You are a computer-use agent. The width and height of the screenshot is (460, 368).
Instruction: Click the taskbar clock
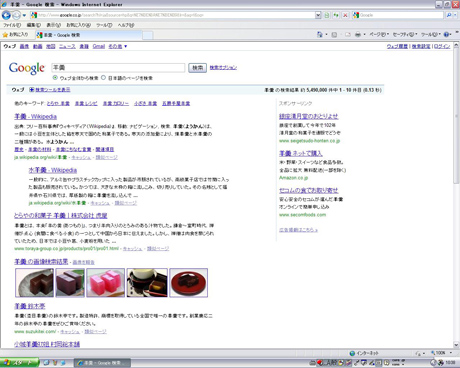(x=450, y=362)
